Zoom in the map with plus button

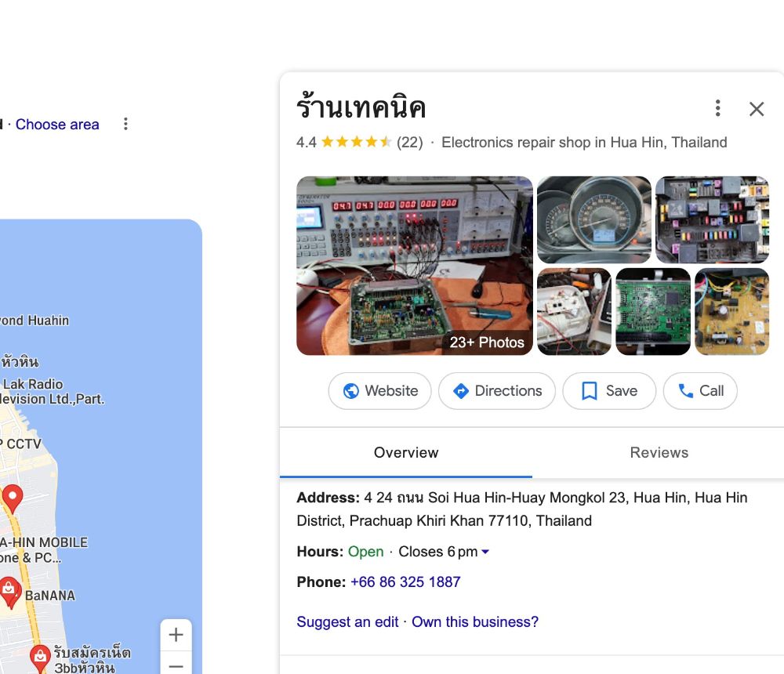coord(176,635)
